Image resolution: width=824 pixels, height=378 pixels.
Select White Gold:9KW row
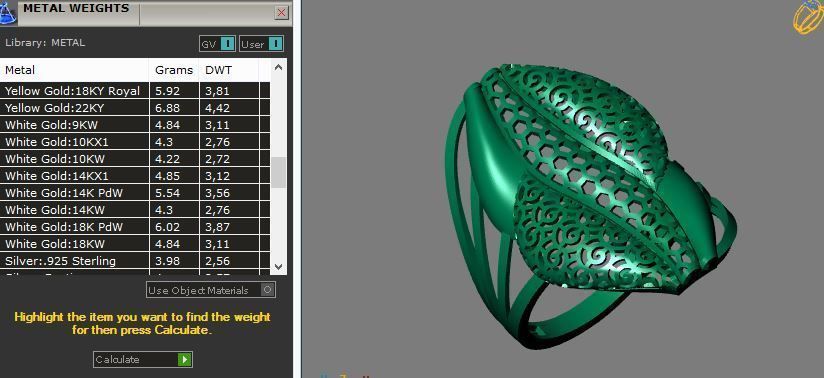(x=135, y=125)
